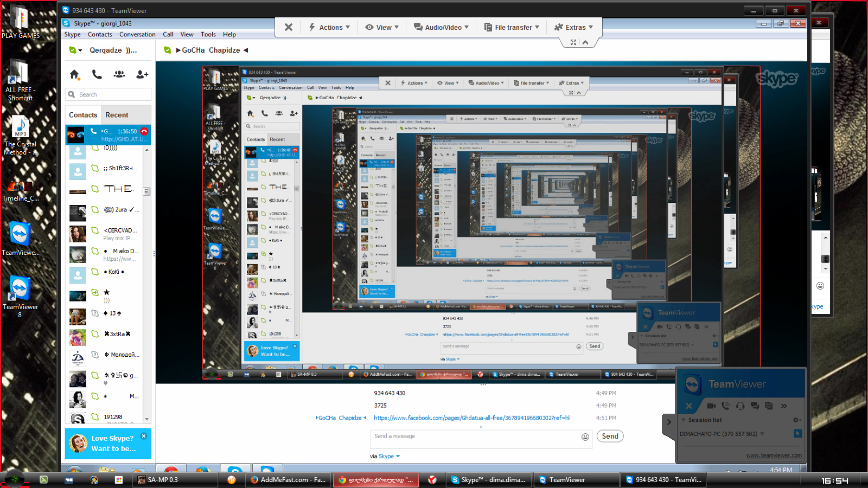Launch the TeamViewer 8 desktop shortcut
This screenshot has width=868, height=488.
[20, 296]
